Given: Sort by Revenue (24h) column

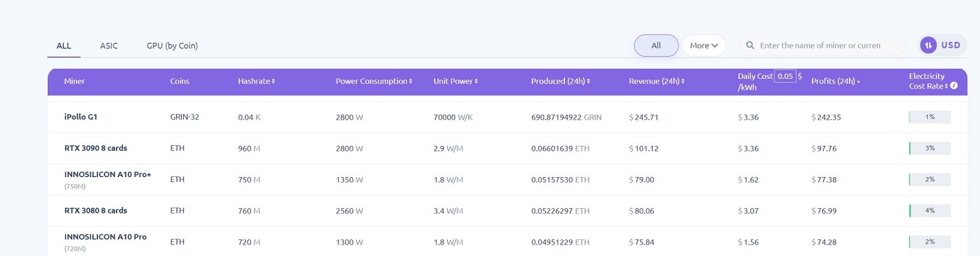Looking at the screenshot, I should [658, 82].
